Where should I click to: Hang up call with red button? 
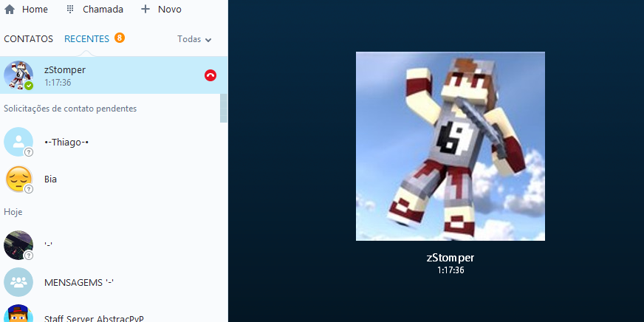click(x=210, y=75)
